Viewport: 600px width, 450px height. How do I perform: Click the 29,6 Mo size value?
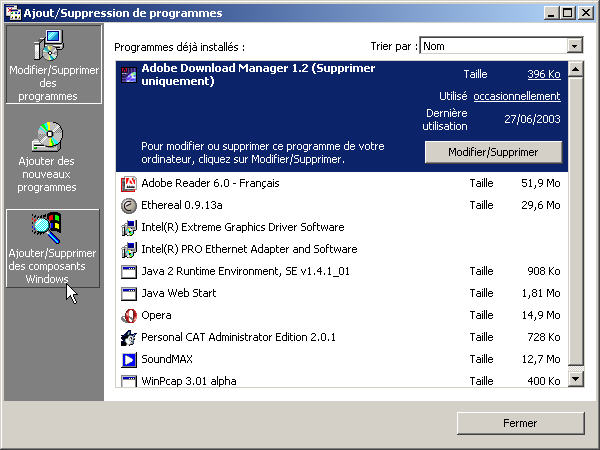click(x=541, y=205)
